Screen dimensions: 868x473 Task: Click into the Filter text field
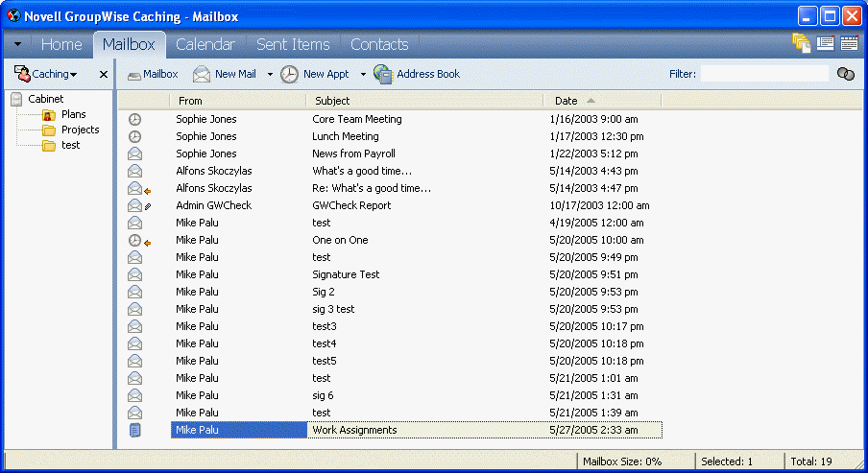point(763,74)
